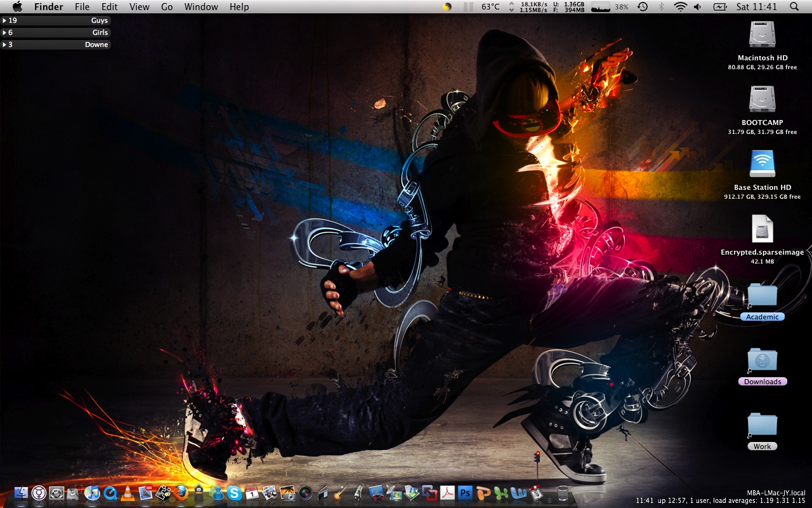Open Microsoft Word in the dock
This screenshot has height=508, width=812.
tap(518, 492)
